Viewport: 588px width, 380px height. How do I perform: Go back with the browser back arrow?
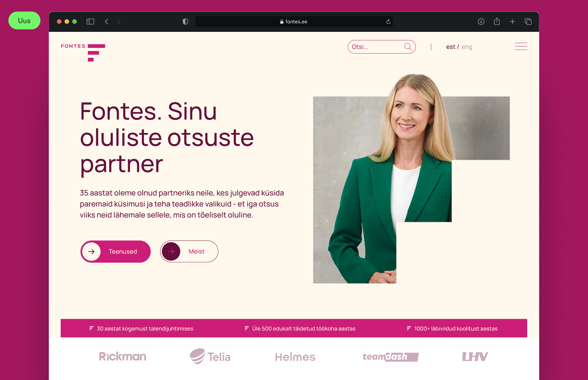click(107, 22)
